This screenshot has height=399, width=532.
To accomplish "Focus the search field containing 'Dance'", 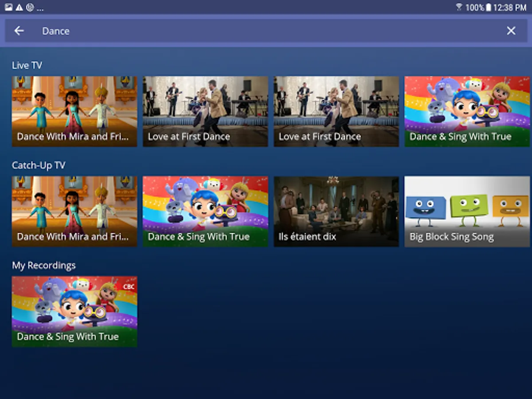I will point(266,31).
